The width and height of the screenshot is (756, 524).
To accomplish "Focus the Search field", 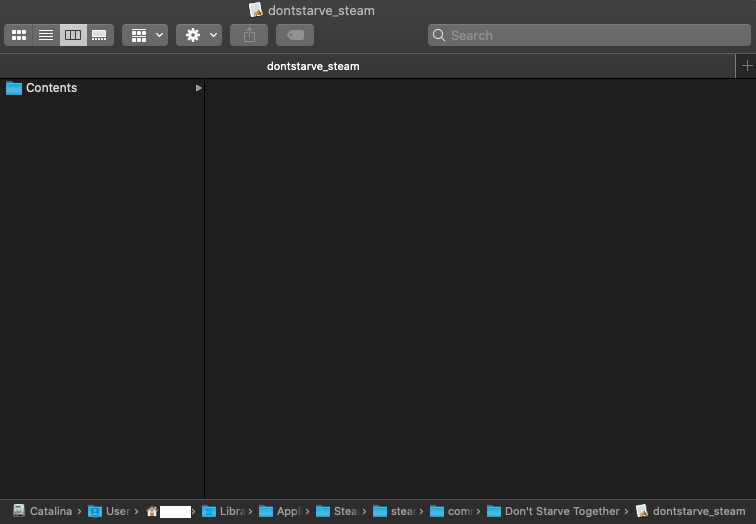I will 589,35.
